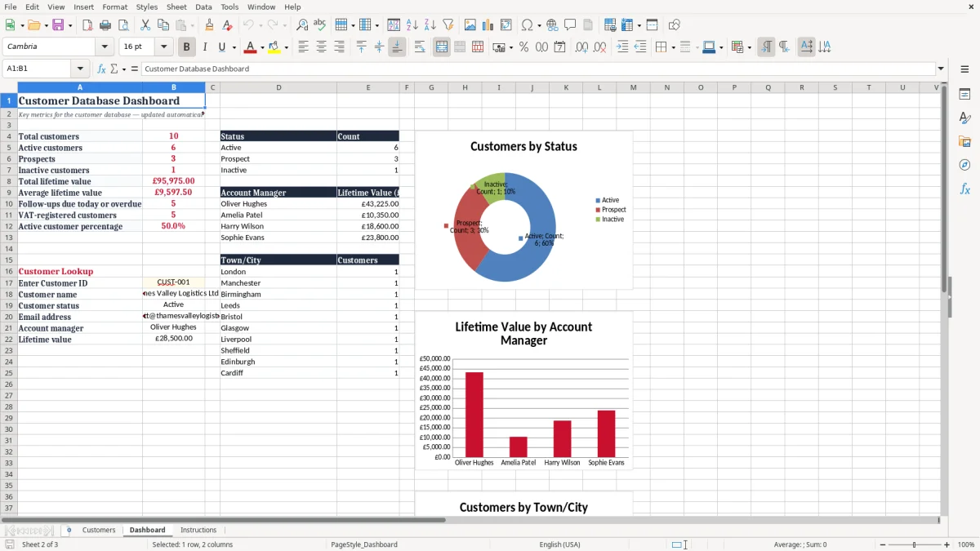Insert a hyperlink
980x551 pixels.
point(552,25)
